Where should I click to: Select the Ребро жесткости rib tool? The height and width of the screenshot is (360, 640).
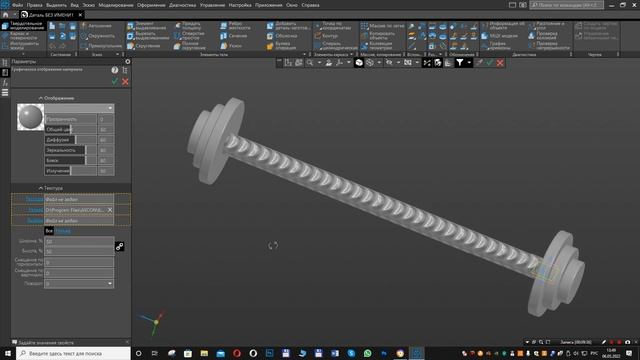[236, 26]
